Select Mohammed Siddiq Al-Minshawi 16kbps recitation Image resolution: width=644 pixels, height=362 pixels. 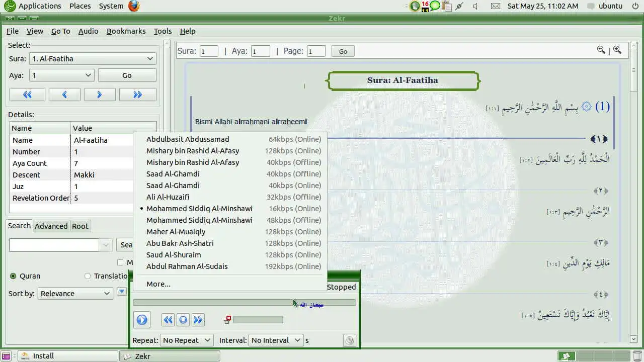pos(231,209)
